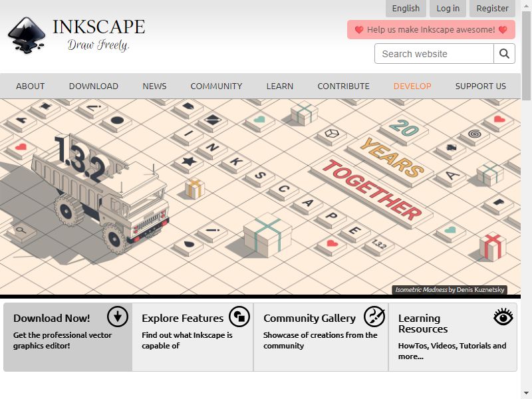Click 'Showcase of creations from the community' text
This screenshot has width=532, height=399.
click(x=321, y=340)
